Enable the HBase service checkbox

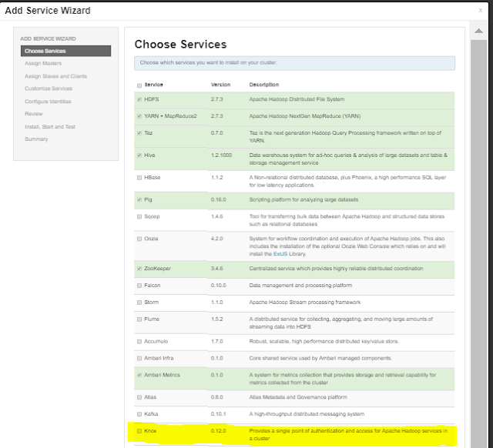pos(139,177)
